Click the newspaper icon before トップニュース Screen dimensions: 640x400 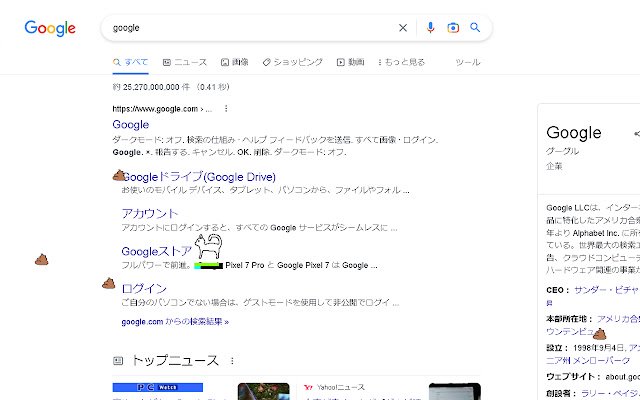(118, 360)
